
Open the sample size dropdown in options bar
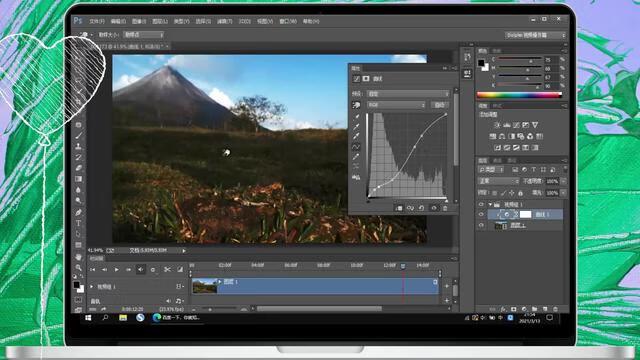(143, 35)
